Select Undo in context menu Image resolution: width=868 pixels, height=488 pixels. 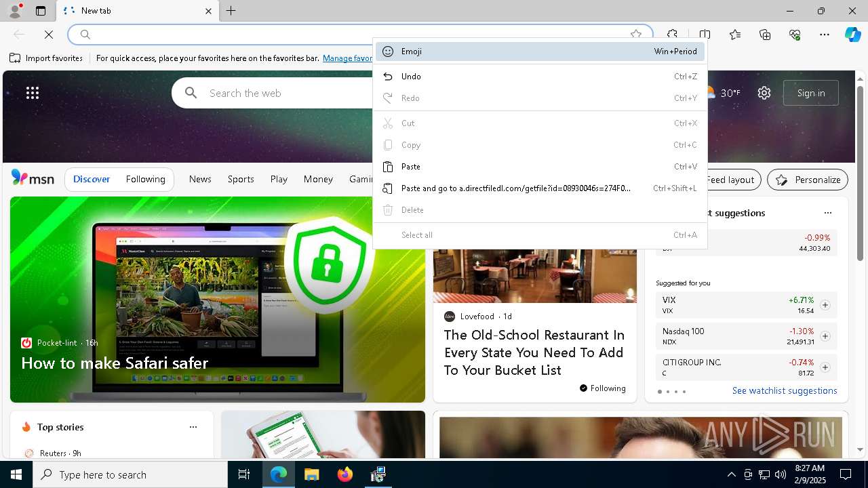[x=540, y=77]
